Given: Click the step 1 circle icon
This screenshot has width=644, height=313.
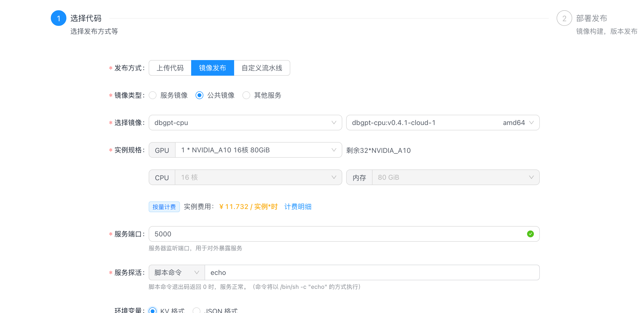Looking at the screenshot, I should 59,18.
